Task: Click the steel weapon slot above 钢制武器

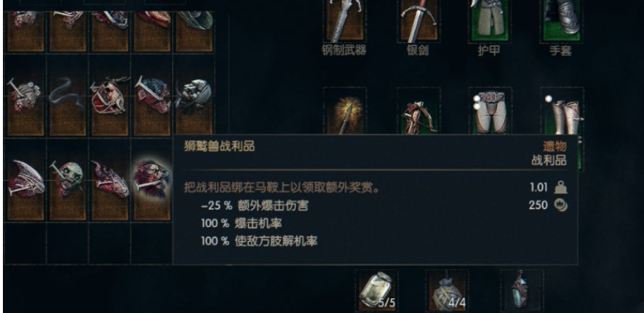Action: pos(344,20)
